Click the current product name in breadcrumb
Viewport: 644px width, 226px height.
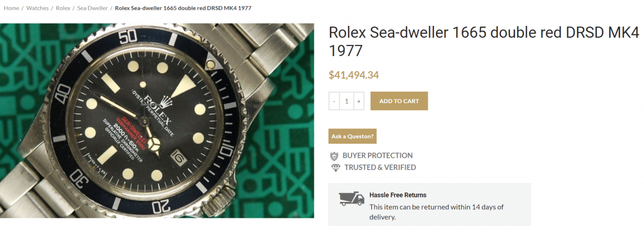point(183,8)
